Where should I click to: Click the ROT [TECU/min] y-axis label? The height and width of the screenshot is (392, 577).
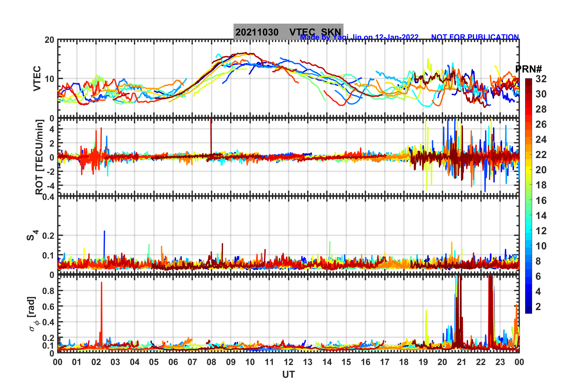tap(39, 157)
